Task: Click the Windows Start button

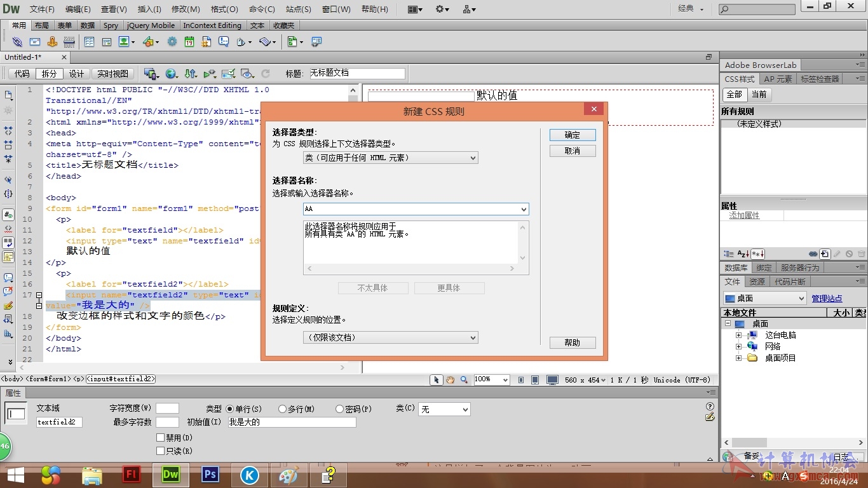Action: pyautogui.click(x=16, y=475)
